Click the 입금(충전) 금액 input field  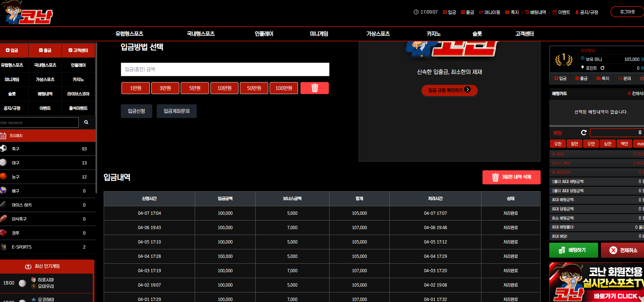225,69
